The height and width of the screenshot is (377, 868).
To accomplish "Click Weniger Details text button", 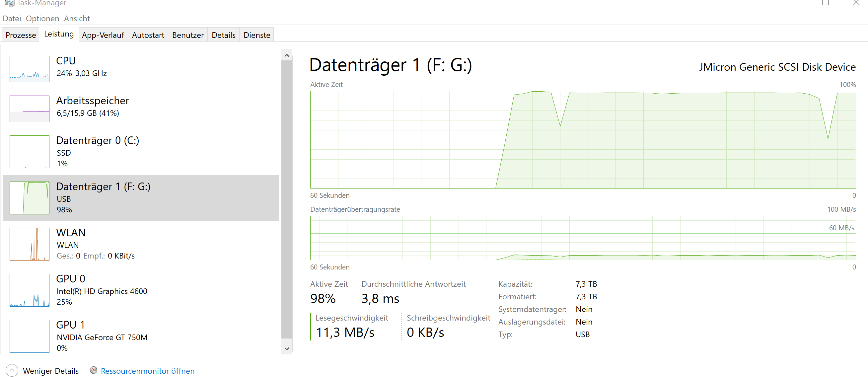I will [50, 371].
